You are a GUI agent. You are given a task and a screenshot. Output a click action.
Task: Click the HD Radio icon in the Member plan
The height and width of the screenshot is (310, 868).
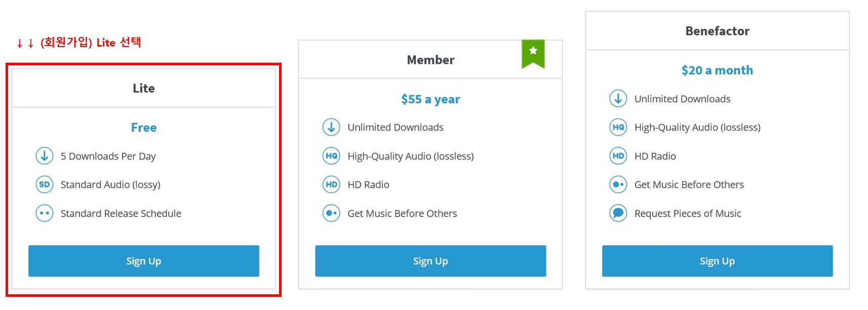331,185
